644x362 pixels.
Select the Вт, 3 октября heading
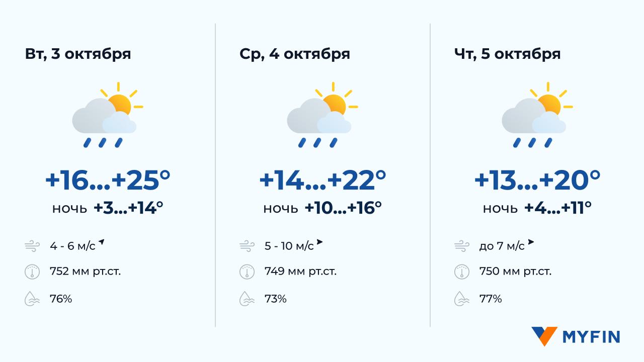tap(78, 54)
